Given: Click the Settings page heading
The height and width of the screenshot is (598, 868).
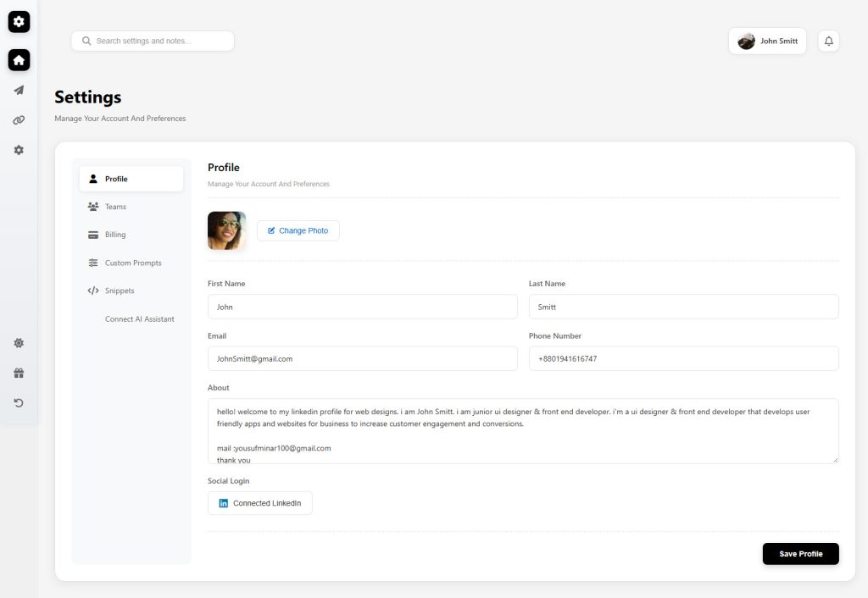Looking at the screenshot, I should (88, 97).
